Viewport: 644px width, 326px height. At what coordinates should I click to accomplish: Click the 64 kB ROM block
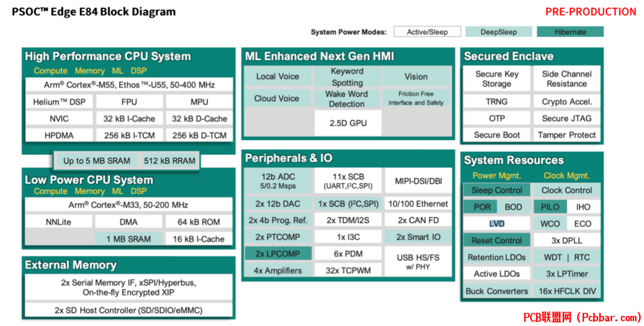point(199,222)
